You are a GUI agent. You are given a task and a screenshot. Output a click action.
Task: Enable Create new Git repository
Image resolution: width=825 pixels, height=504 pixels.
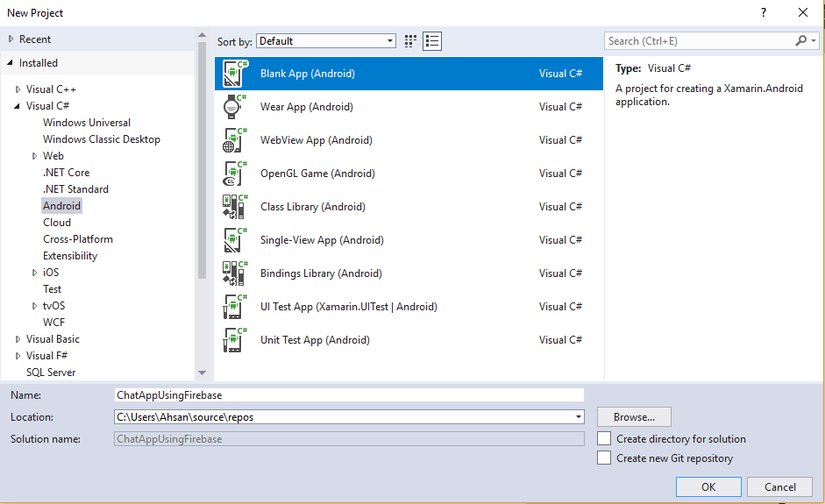(x=604, y=458)
